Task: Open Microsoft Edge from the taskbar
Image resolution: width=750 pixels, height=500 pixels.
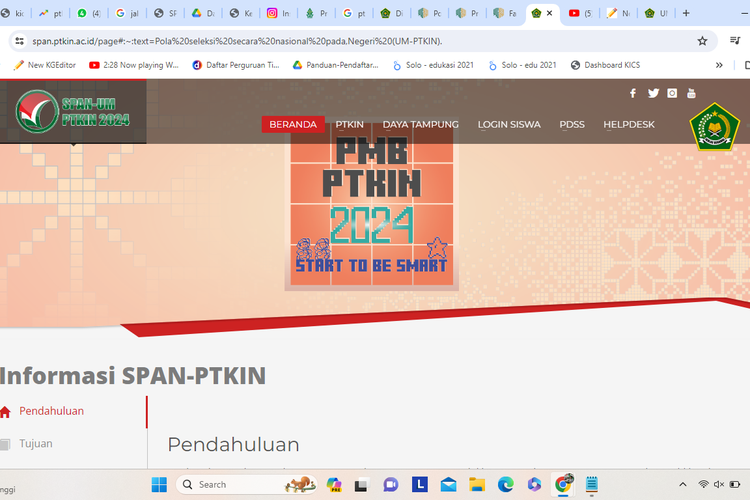Action: click(506, 485)
